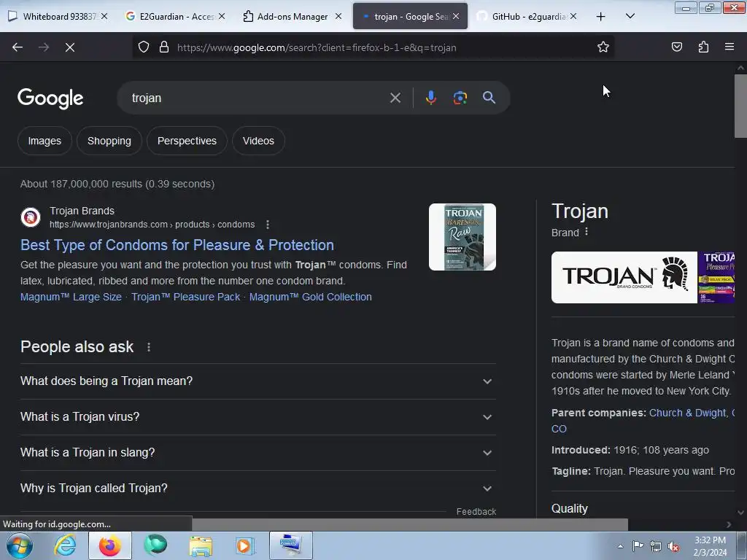Click the site security padlock icon
Screen dimensions: 747x560
164,47
